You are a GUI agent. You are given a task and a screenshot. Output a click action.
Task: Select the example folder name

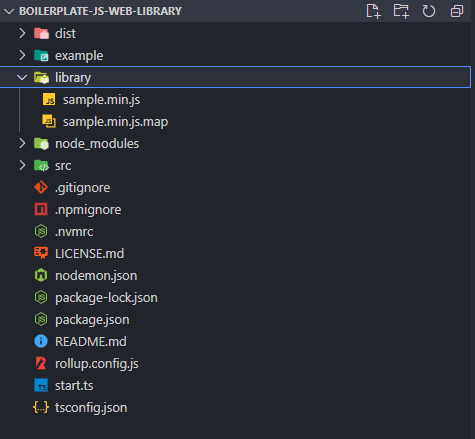pyautogui.click(x=79, y=56)
